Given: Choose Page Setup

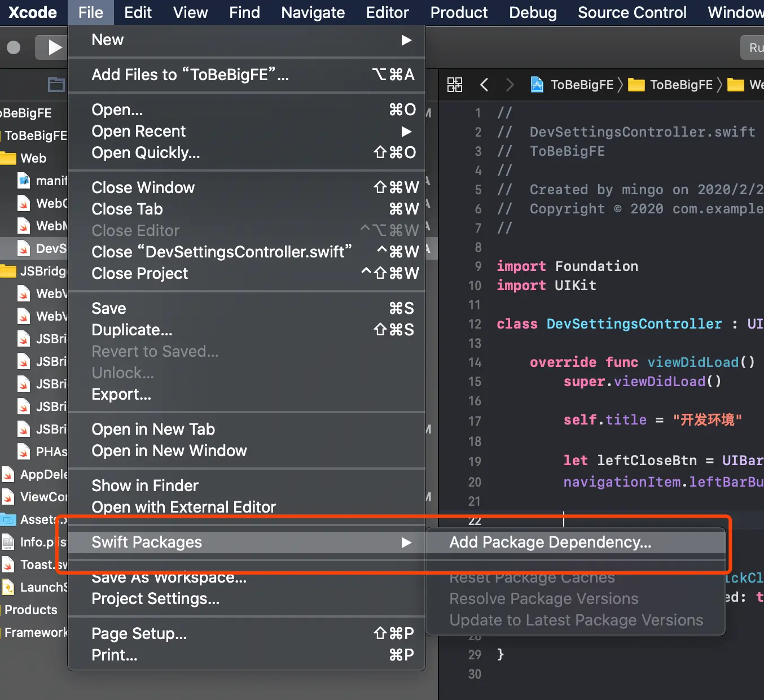Looking at the screenshot, I should coord(247,634).
